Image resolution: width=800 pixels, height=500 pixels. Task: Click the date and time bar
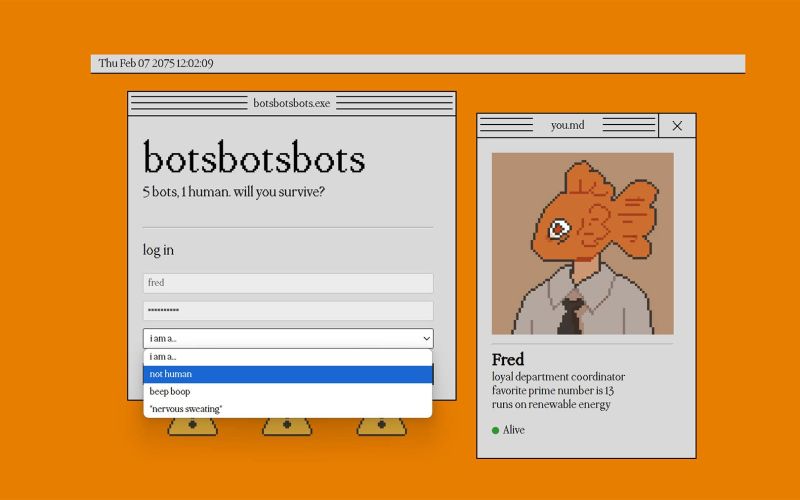(417, 63)
